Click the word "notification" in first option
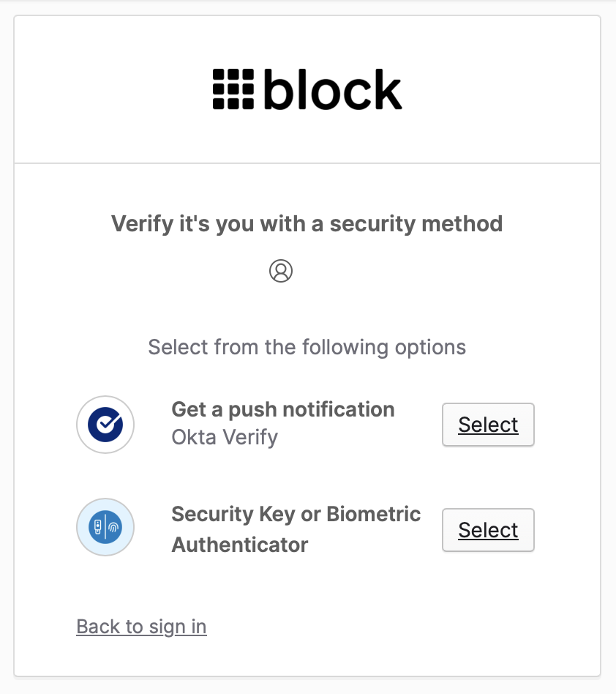Viewport: 616px width, 694px height. [x=339, y=409]
